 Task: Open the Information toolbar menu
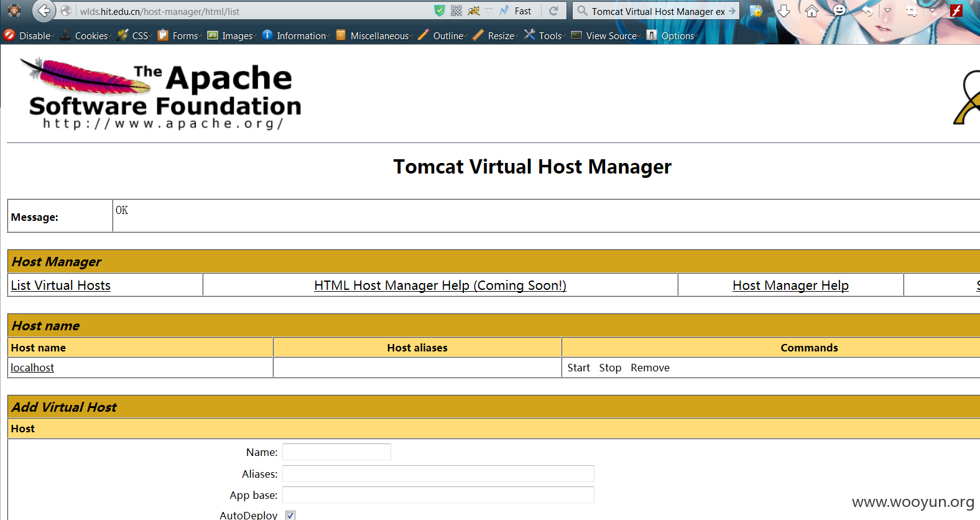295,35
